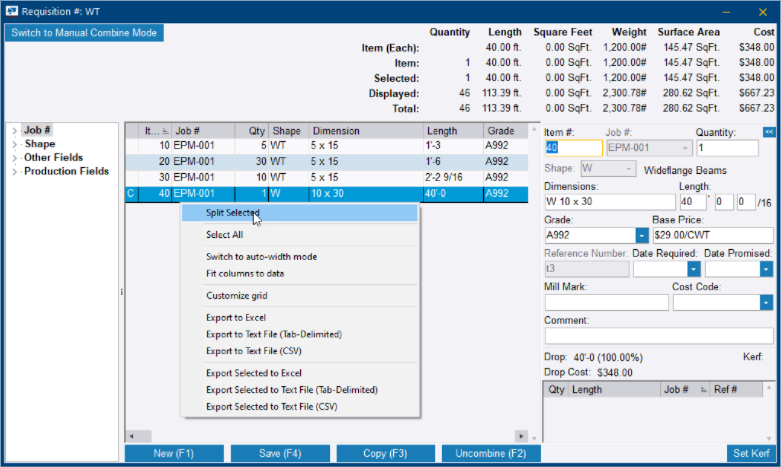Viewport: 781px width, 467px height.
Task: Open the Date Promised dropdown arrow
Action: click(765, 269)
